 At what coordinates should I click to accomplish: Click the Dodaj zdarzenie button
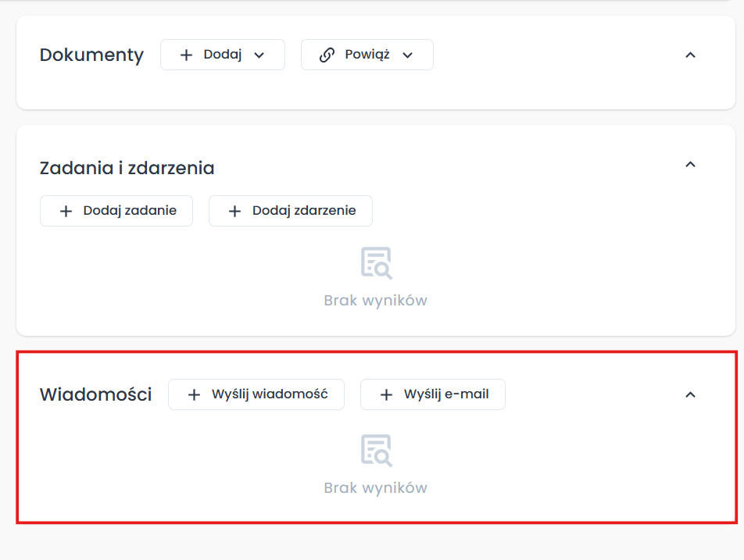coord(290,210)
